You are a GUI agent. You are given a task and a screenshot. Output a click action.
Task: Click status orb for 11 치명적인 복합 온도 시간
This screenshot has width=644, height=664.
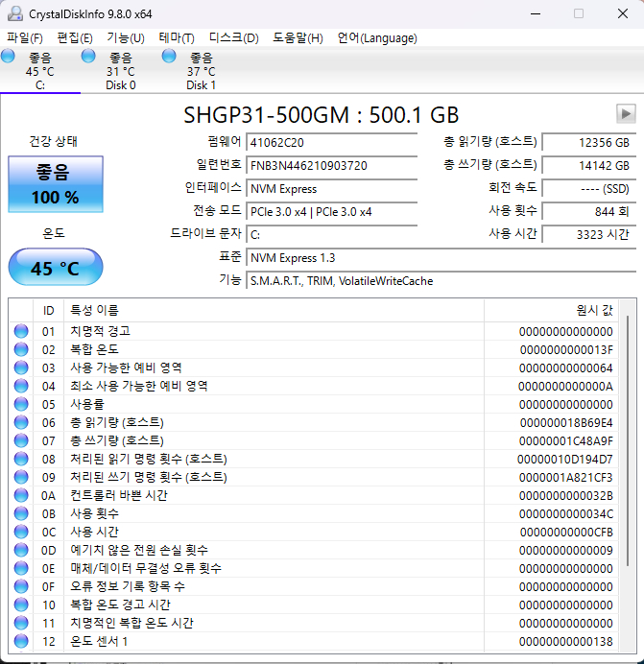[x=21, y=623]
